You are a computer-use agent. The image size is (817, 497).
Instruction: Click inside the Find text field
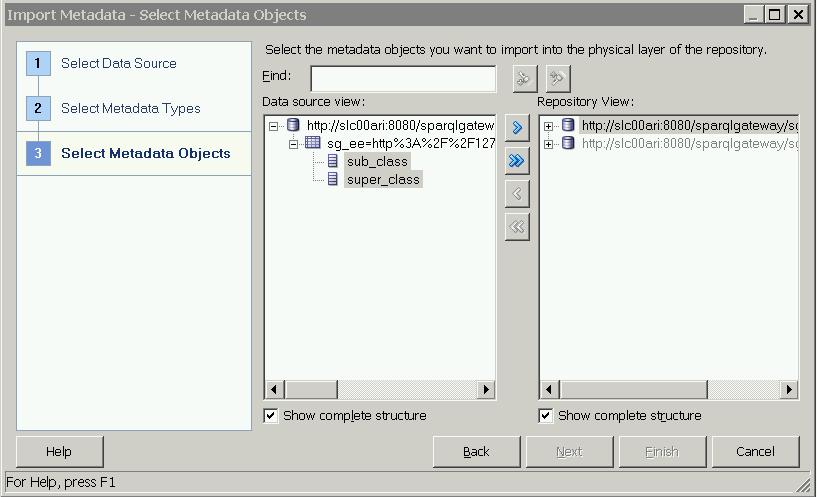click(x=403, y=79)
